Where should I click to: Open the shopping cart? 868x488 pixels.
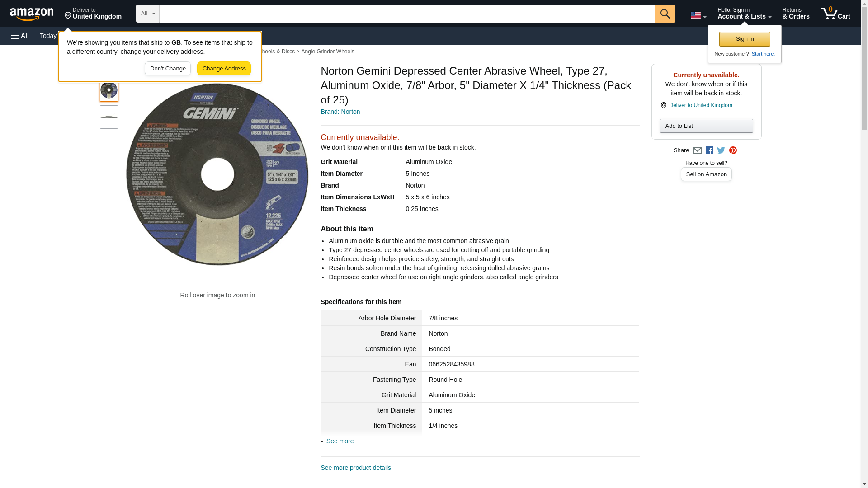[x=835, y=14]
